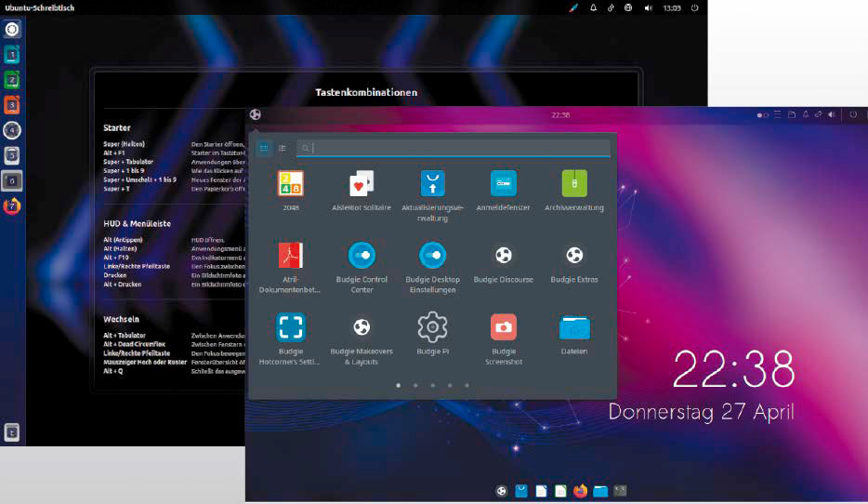Launch Archivverwaltung archive manager
This screenshot has height=504, width=868.
point(574,190)
